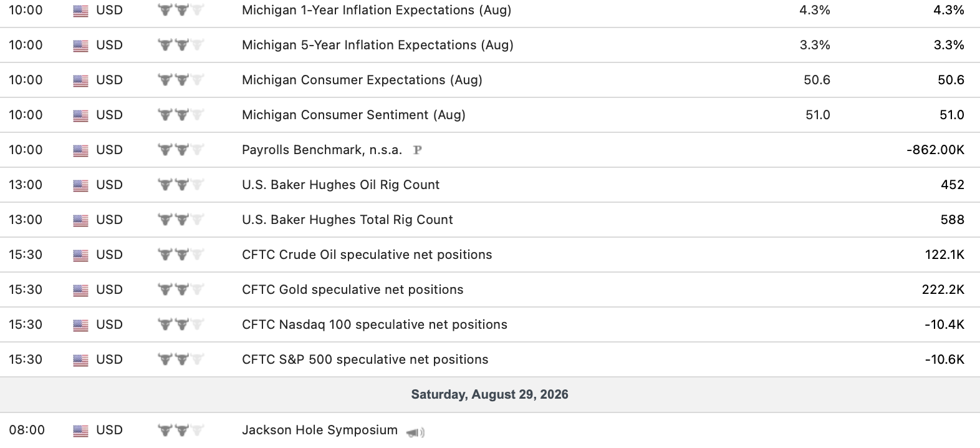The image size is (980, 448).
Task: Open the Payrolls Benchmark, n.s.a. event
Action: click(x=322, y=150)
